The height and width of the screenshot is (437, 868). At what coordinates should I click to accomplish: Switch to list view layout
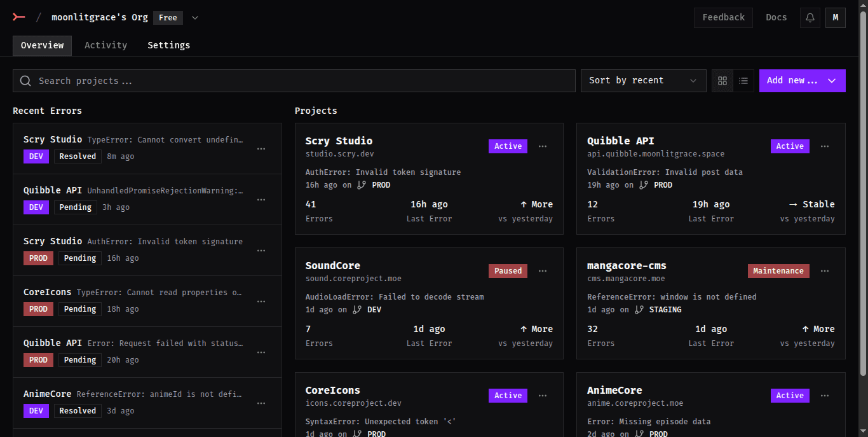(x=743, y=81)
